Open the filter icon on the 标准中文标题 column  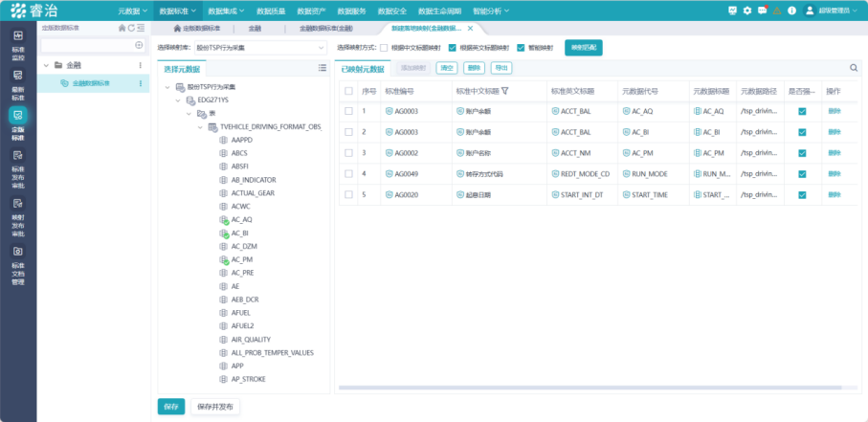click(504, 91)
